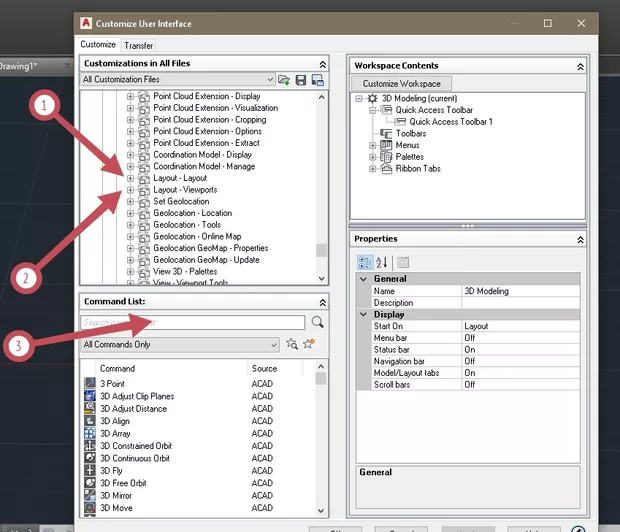Select View 3D - Palettes item
Image resolution: width=620 pixels, height=532 pixels.
pos(185,271)
